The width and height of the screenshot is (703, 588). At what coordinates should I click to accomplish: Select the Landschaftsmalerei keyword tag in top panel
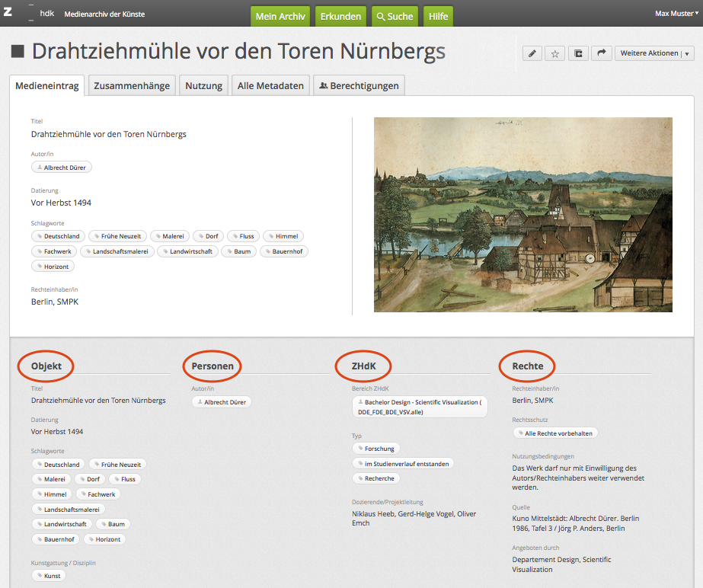[x=117, y=251]
